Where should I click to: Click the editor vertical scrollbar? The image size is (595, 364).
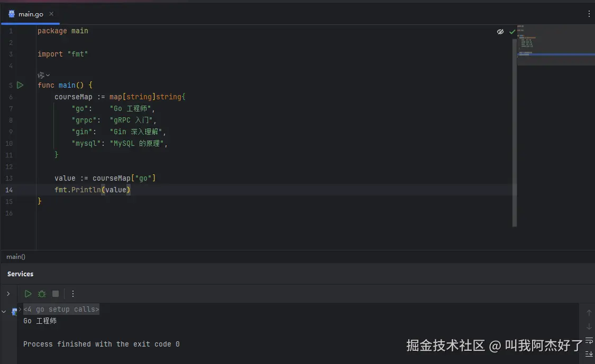(x=515, y=133)
